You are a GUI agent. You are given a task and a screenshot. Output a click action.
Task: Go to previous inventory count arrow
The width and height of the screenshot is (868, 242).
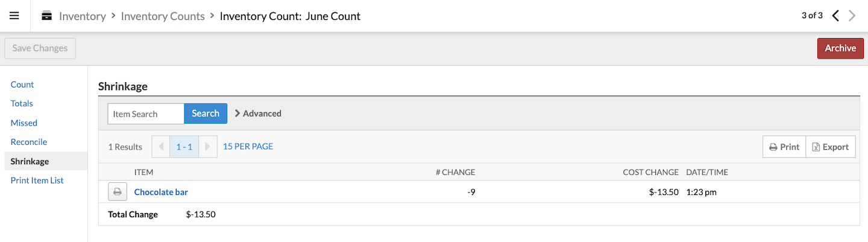coord(835,16)
